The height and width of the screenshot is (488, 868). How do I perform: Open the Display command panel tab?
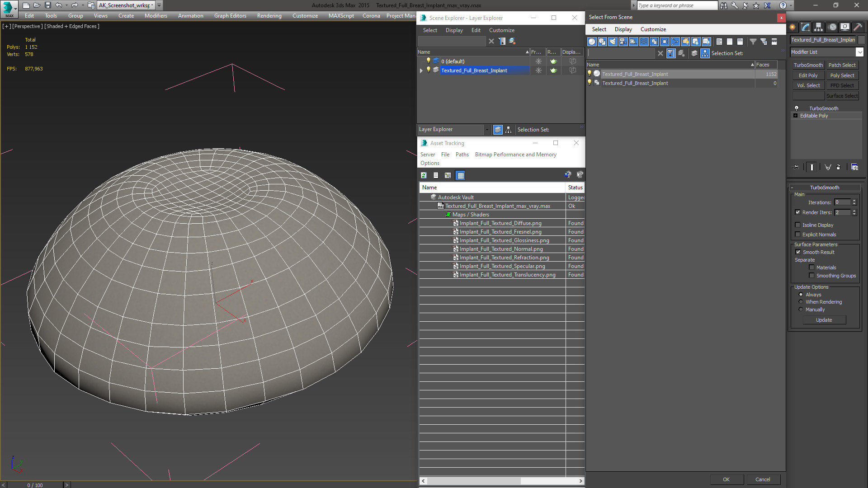click(x=845, y=27)
